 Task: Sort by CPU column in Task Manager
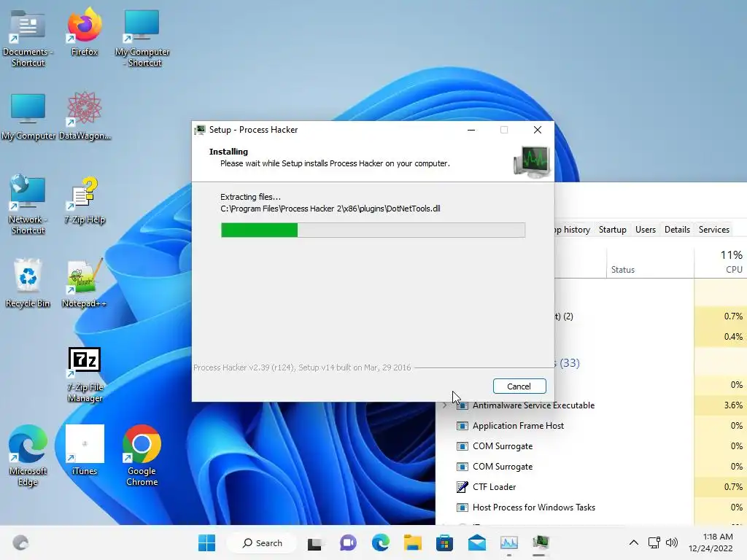pos(720,262)
